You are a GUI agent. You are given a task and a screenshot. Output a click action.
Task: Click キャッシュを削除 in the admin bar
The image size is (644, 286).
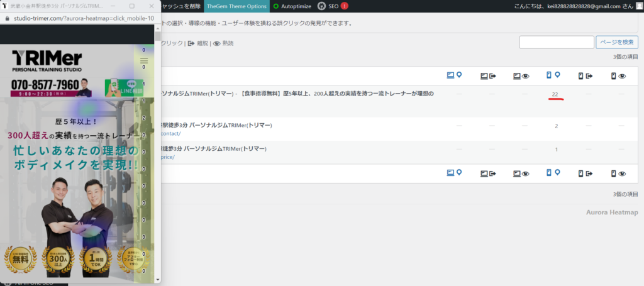(x=180, y=6)
